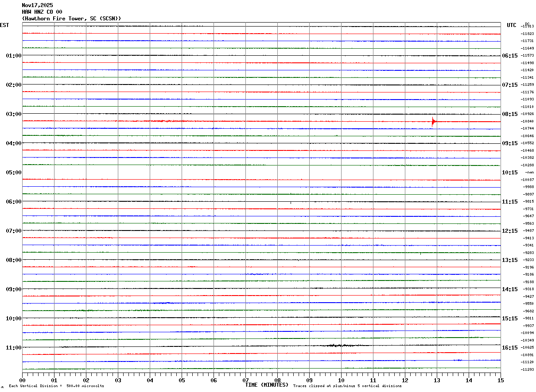Click the 16:15 UTC row label

509,348
